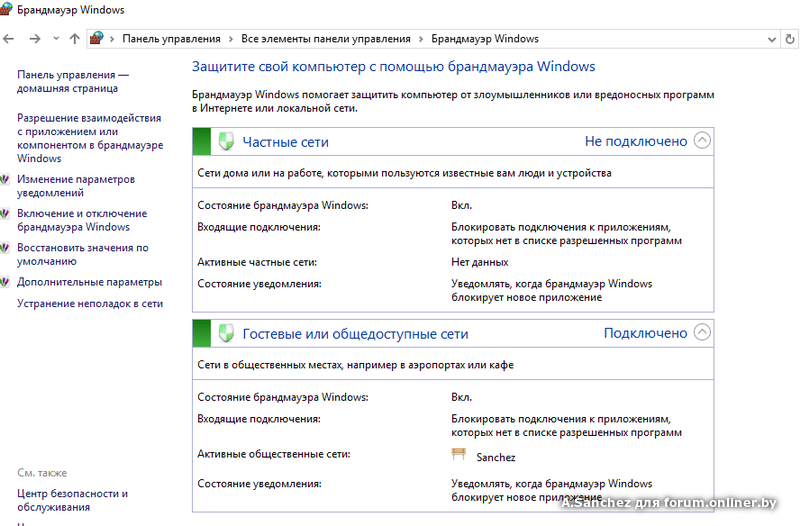Click the Forward navigation arrow
Viewport: 800px width, 526px height.
[34, 39]
